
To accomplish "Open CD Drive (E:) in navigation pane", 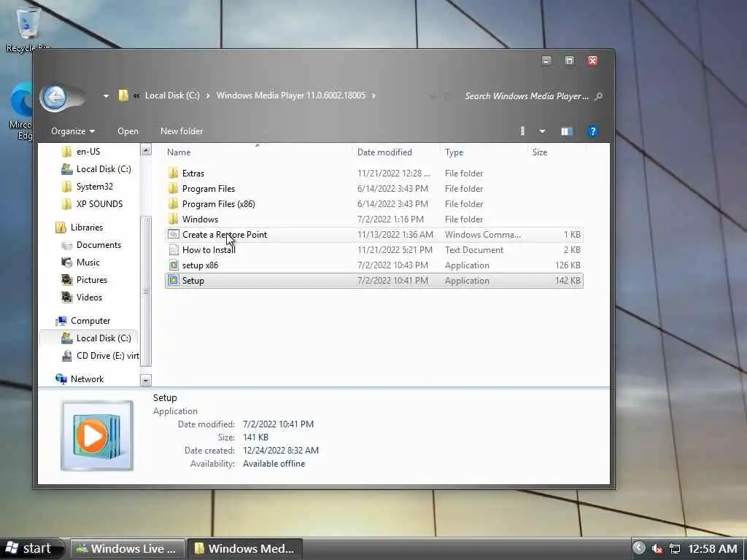I will [x=108, y=356].
